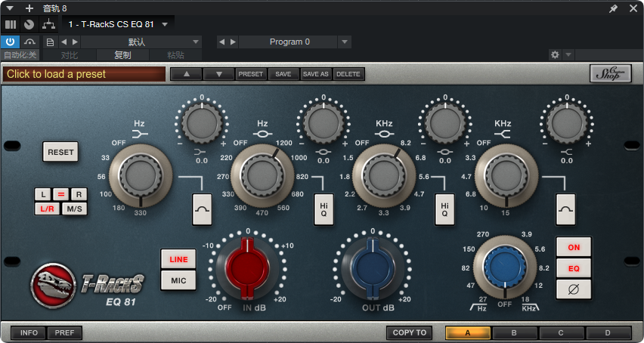The width and height of the screenshot is (644, 343).
Task: Switch to preset slot B
Action: pos(514,332)
